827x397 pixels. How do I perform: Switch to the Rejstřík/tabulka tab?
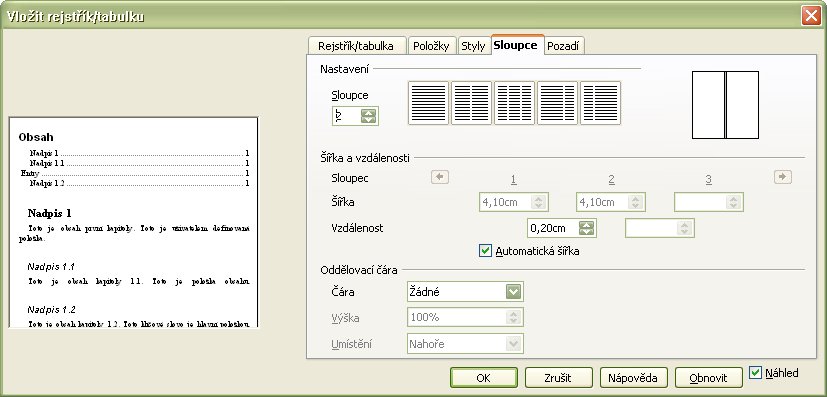click(356, 46)
